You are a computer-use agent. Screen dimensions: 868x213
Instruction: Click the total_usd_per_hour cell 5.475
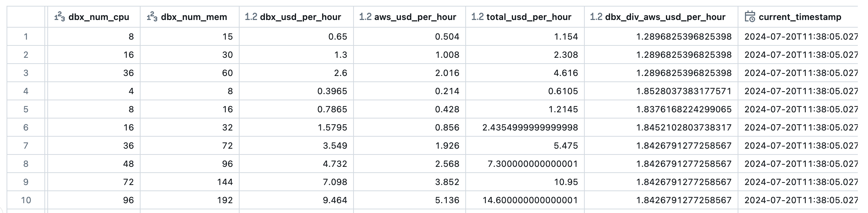(525, 145)
